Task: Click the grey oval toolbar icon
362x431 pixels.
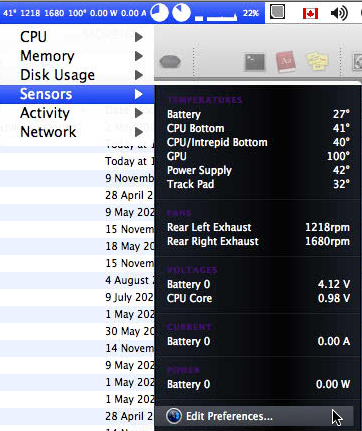Action: pyautogui.click(x=170, y=62)
